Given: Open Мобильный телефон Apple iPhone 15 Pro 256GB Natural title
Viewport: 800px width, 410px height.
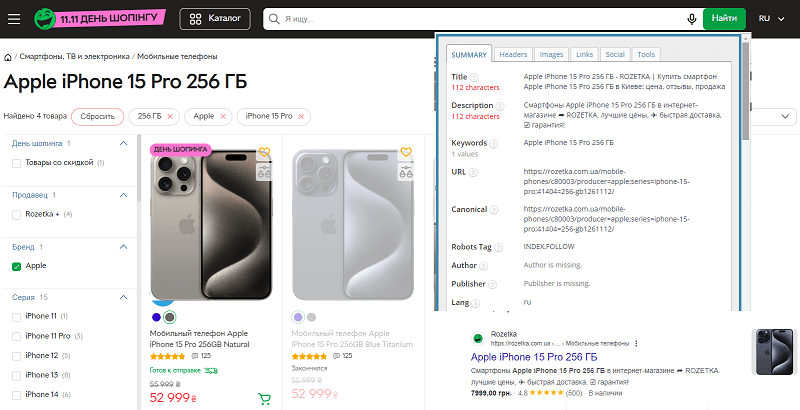Looking at the screenshot, I should [x=199, y=339].
